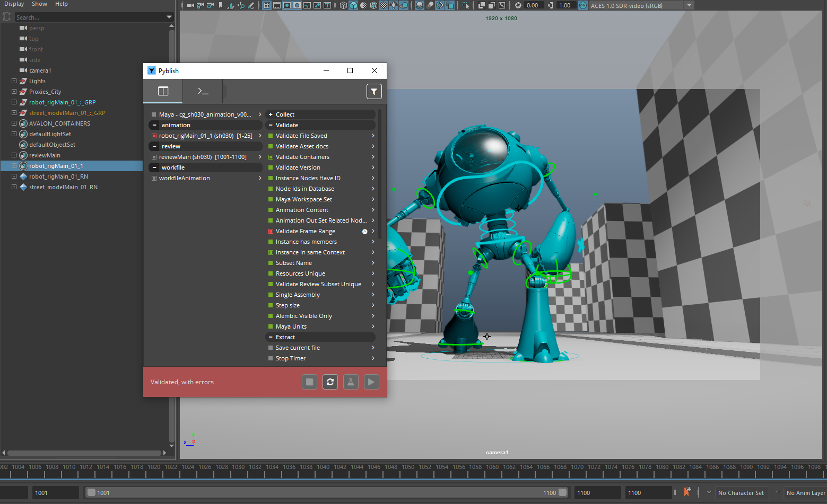Collapse the Validate section in Pyblish
827x504 pixels.
271,125
